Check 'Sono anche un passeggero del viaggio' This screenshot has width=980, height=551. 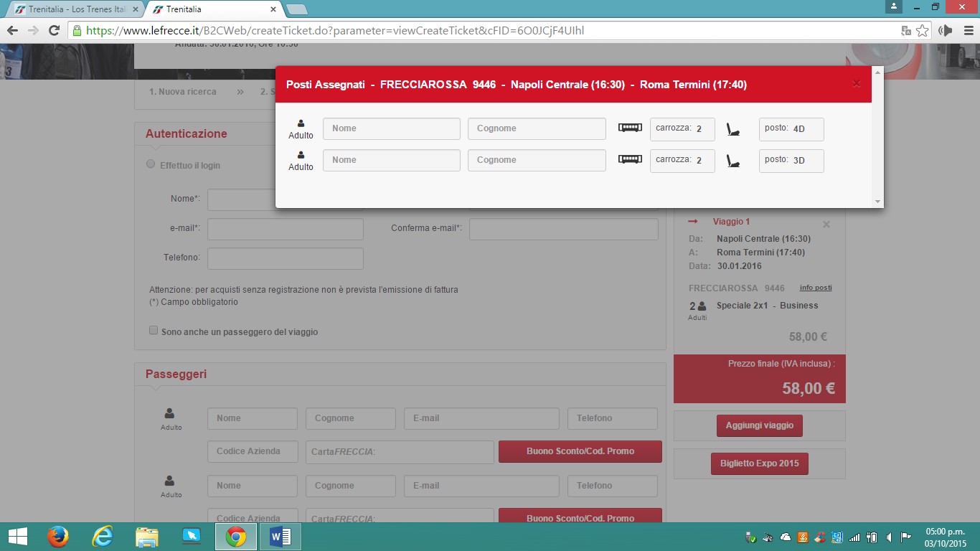(153, 331)
